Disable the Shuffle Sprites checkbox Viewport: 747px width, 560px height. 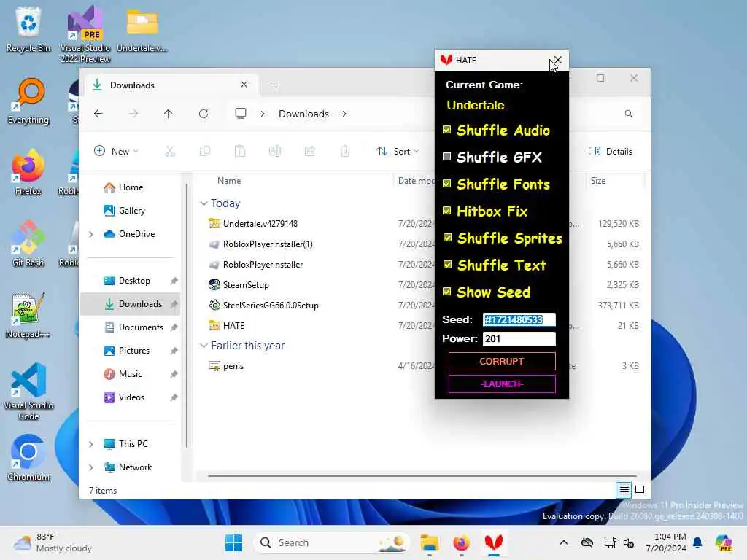447,238
